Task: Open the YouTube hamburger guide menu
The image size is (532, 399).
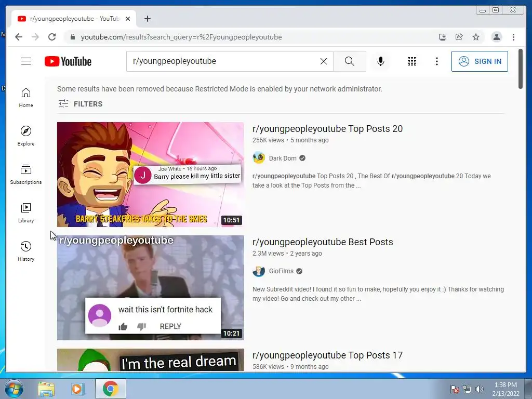Action: (x=26, y=61)
